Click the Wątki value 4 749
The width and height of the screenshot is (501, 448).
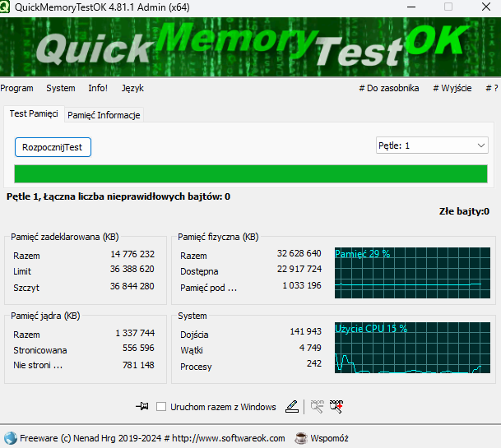pos(310,348)
